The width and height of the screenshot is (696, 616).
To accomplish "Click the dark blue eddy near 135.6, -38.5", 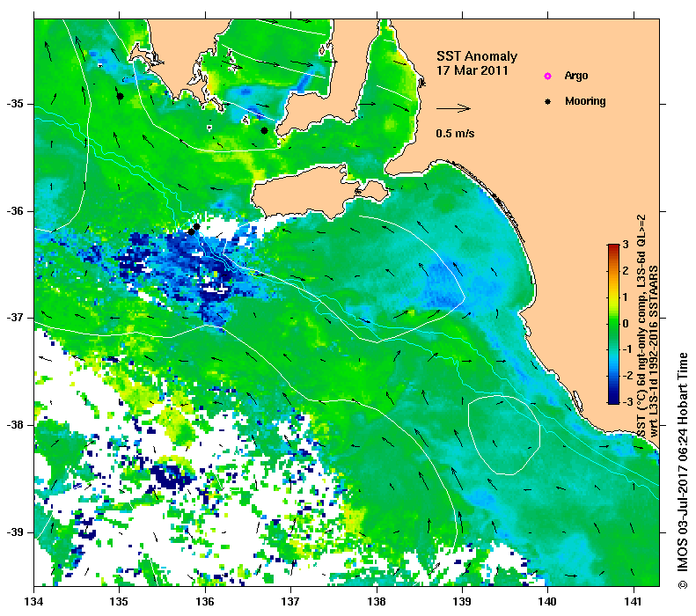I will pyautogui.click(x=171, y=477).
